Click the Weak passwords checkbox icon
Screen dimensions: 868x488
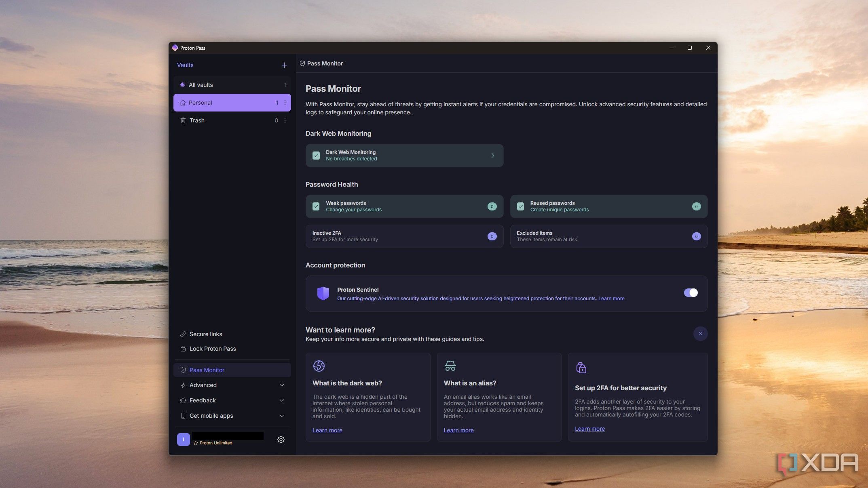coord(315,206)
